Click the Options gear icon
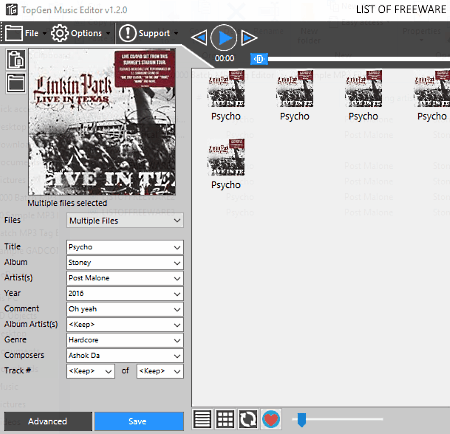This screenshot has height=434, width=450. pyautogui.click(x=59, y=33)
